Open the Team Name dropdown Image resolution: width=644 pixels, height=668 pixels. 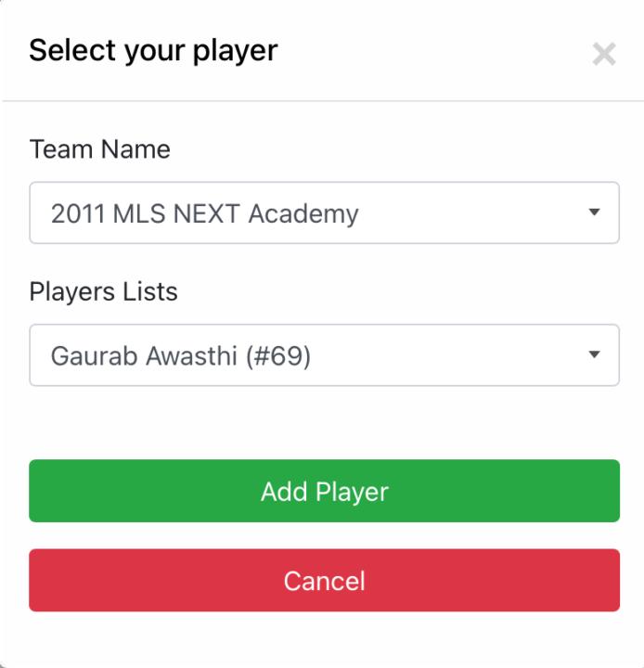[x=325, y=212]
